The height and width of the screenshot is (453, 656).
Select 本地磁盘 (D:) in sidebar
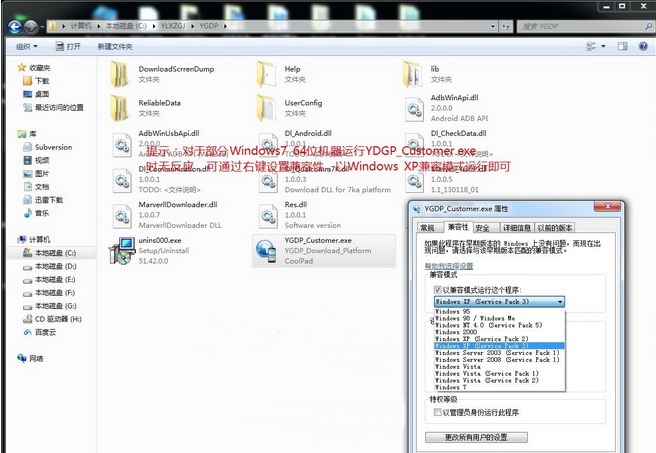pos(55,266)
